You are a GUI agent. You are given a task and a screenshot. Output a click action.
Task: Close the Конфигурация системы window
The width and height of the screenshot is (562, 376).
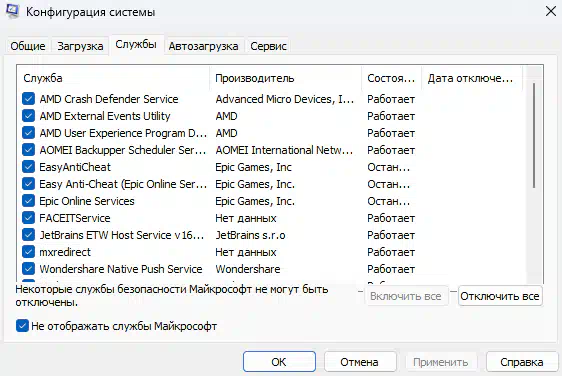551,11
